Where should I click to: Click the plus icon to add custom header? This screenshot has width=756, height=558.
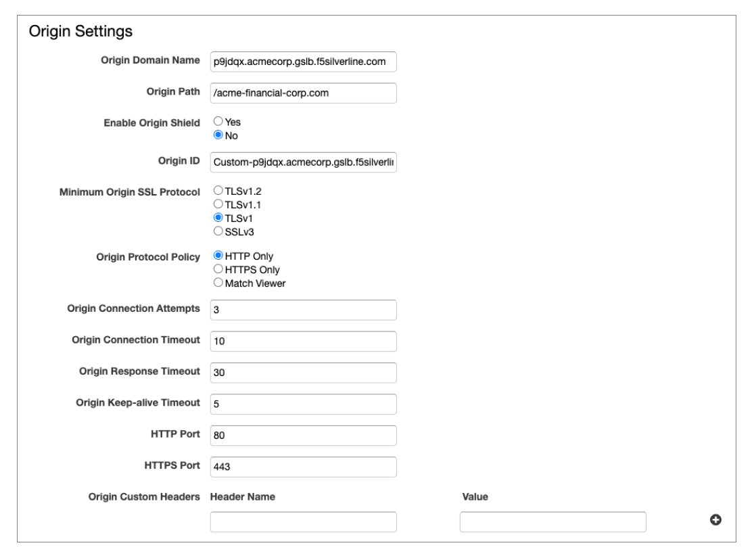pos(716,519)
